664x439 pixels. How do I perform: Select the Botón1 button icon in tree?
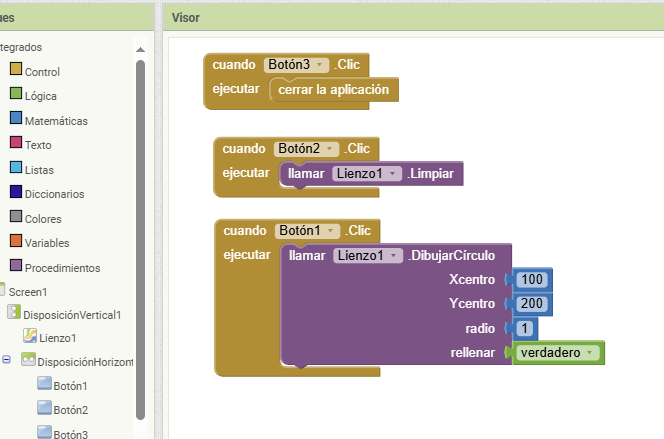point(44,383)
